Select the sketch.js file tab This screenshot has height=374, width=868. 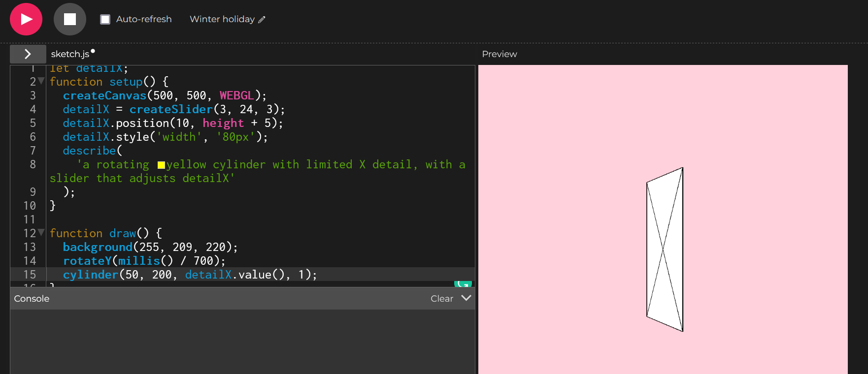70,54
